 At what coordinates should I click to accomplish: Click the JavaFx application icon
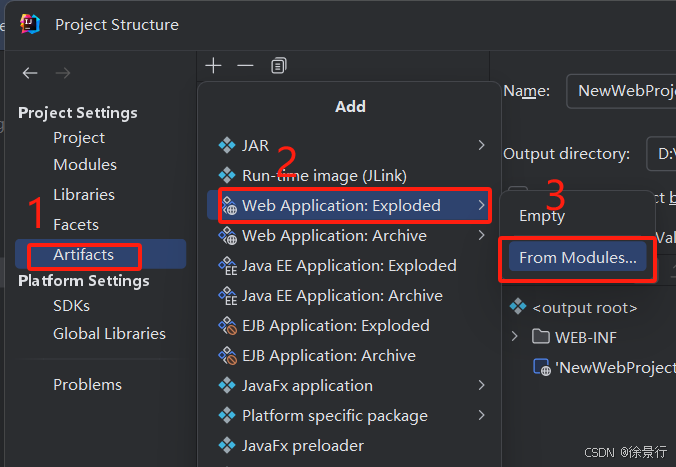[x=227, y=386]
